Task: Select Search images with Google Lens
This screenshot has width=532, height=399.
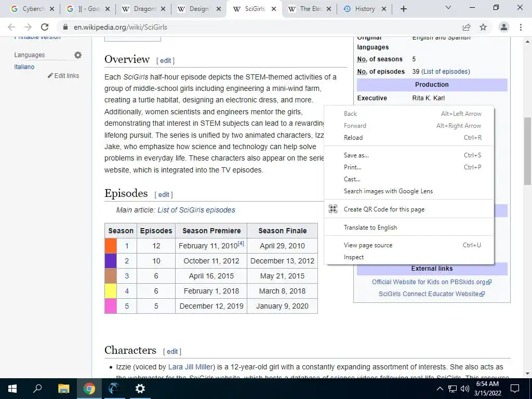Action: tap(409, 191)
